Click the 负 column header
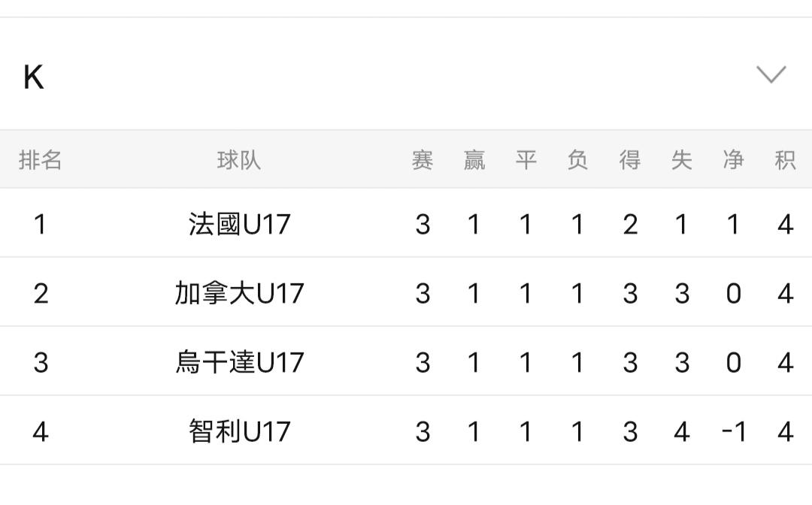 pyautogui.click(x=577, y=160)
